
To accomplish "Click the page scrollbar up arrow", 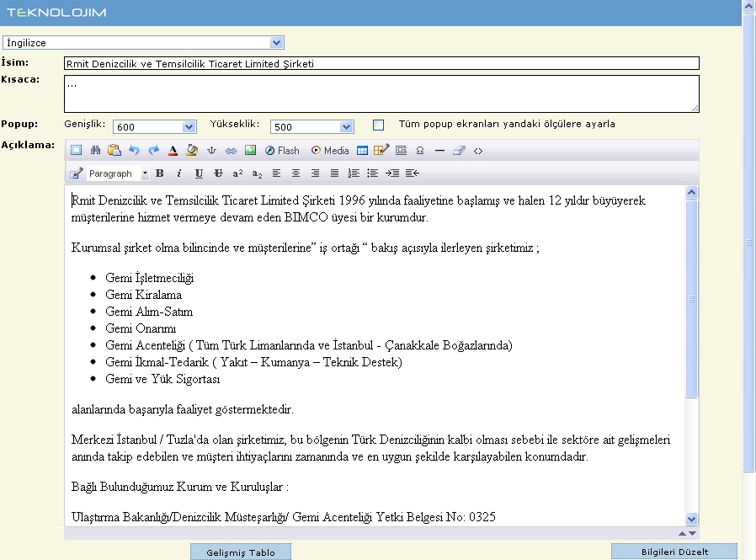I will click(748, 6).
